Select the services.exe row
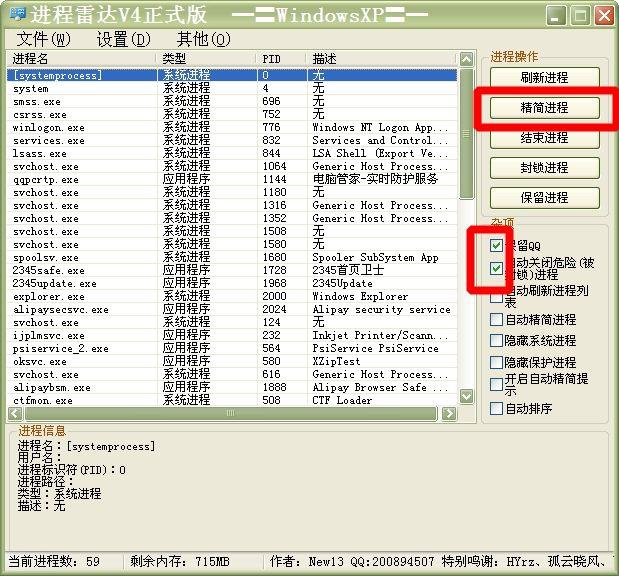 pyautogui.click(x=232, y=140)
